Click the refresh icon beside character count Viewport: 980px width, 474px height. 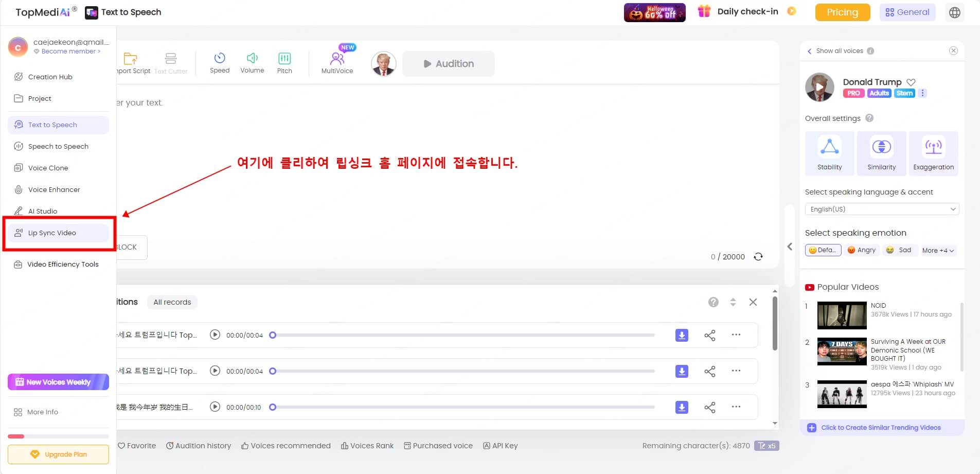click(758, 256)
